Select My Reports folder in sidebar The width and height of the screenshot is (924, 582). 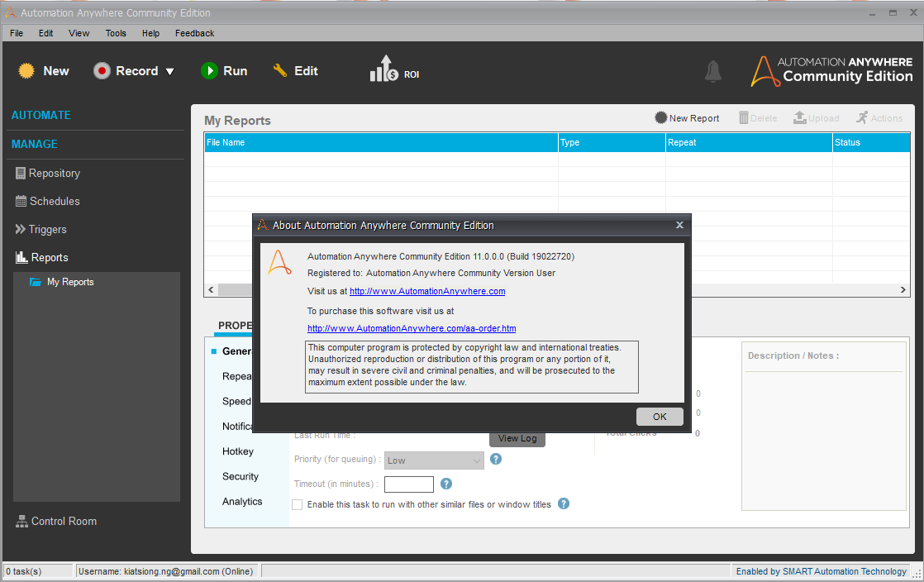pyautogui.click(x=70, y=282)
